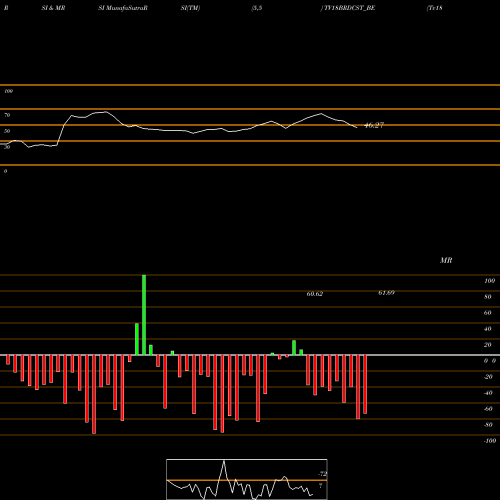500x500 pixels.
Task: Click the 46.27 RSI value label
Action: [374, 125]
